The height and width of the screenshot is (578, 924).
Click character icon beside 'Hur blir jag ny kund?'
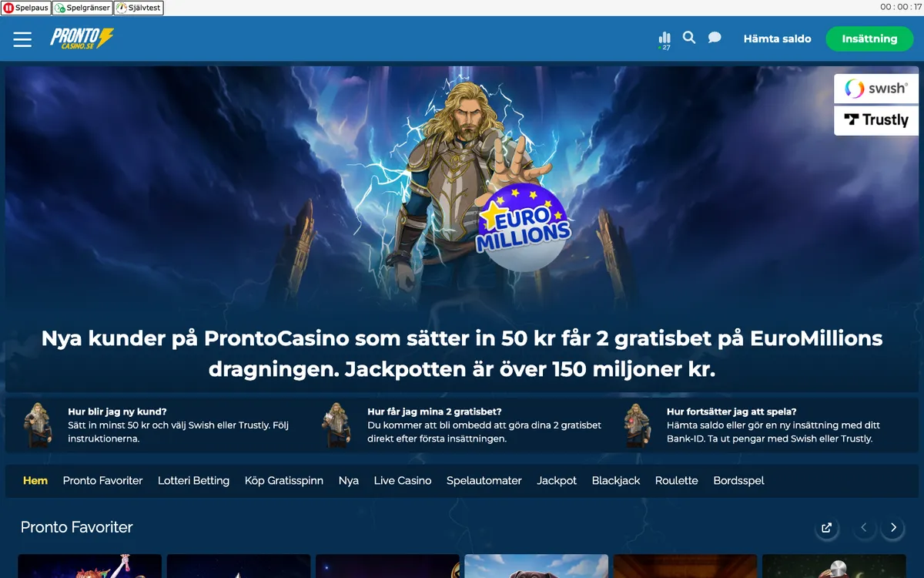click(x=37, y=425)
